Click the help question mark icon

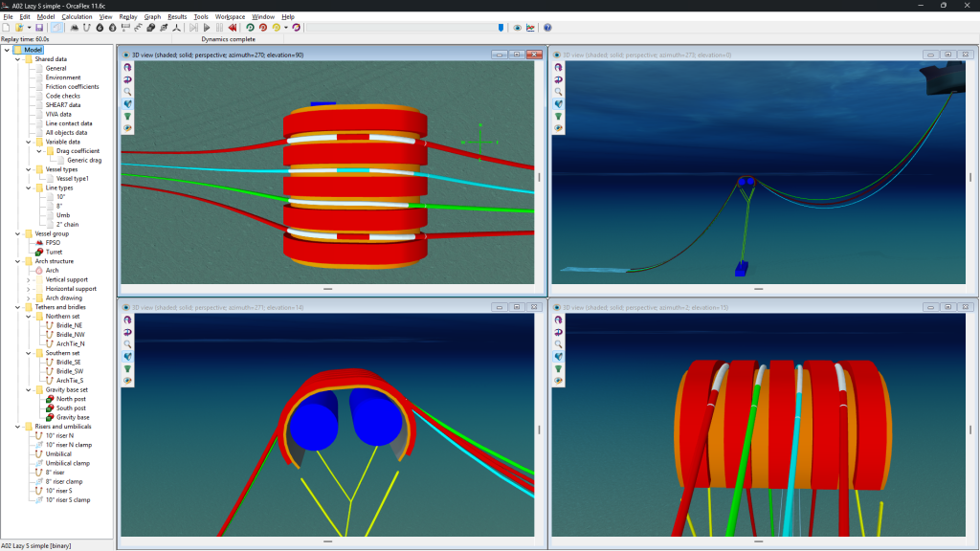547,28
